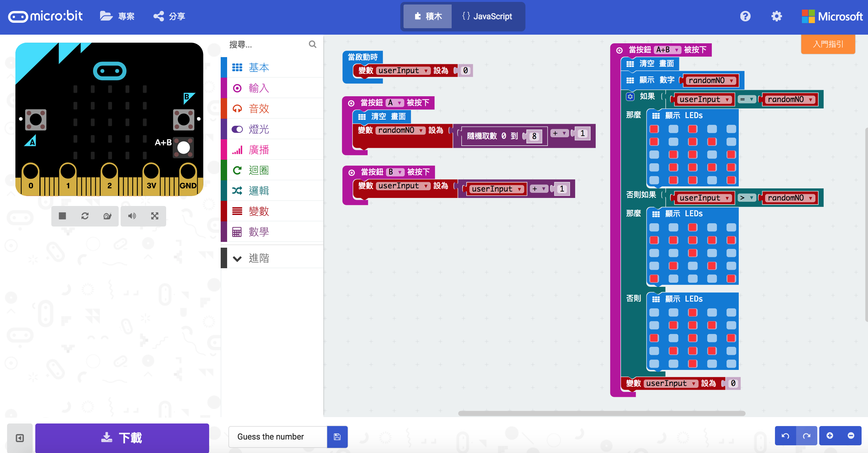Screen dimensions: 868x453
Task: Open the settings gear menu
Action: (776, 16)
